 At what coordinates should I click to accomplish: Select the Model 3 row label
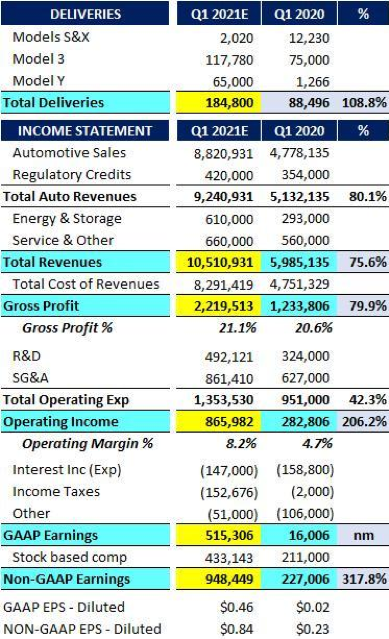click(39, 59)
